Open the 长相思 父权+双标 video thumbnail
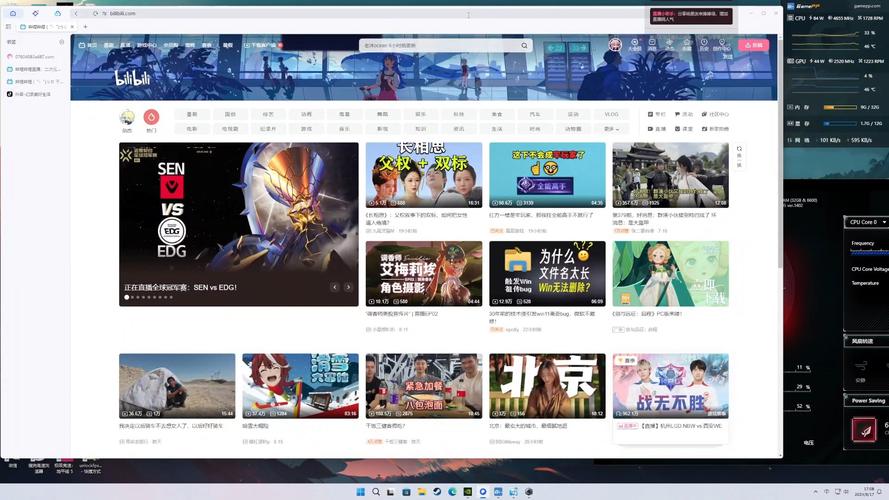 (x=424, y=175)
